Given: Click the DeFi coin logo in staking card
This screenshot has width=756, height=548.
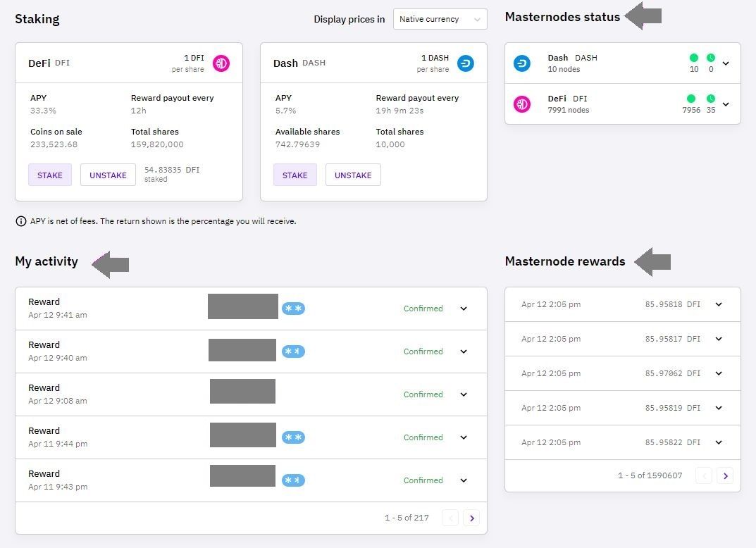Looking at the screenshot, I should [221, 63].
